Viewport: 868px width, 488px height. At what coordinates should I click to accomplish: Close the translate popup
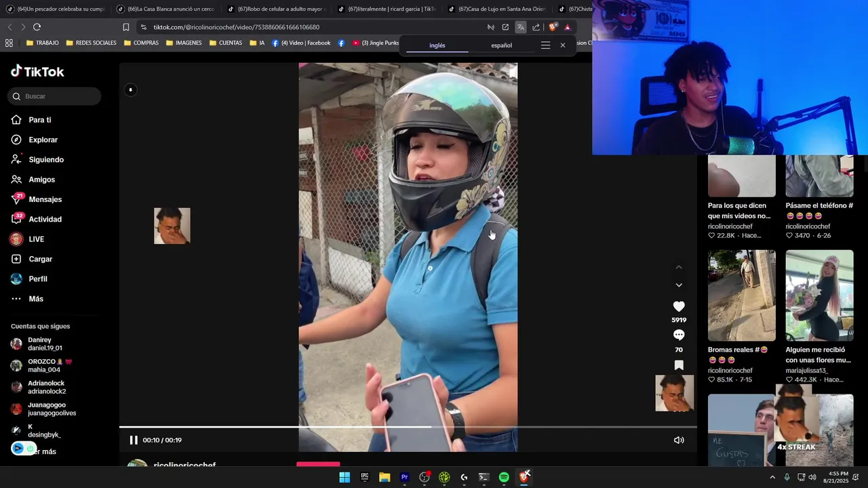coord(562,45)
